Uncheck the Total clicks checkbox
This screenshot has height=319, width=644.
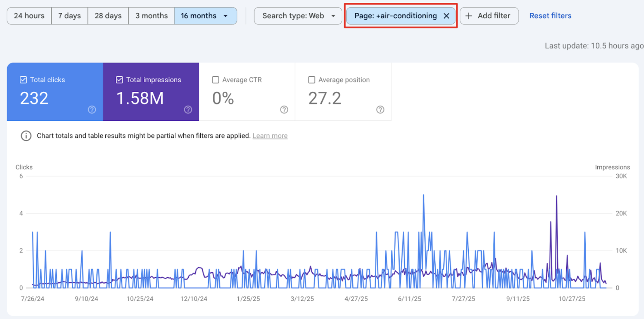[x=23, y=80]
